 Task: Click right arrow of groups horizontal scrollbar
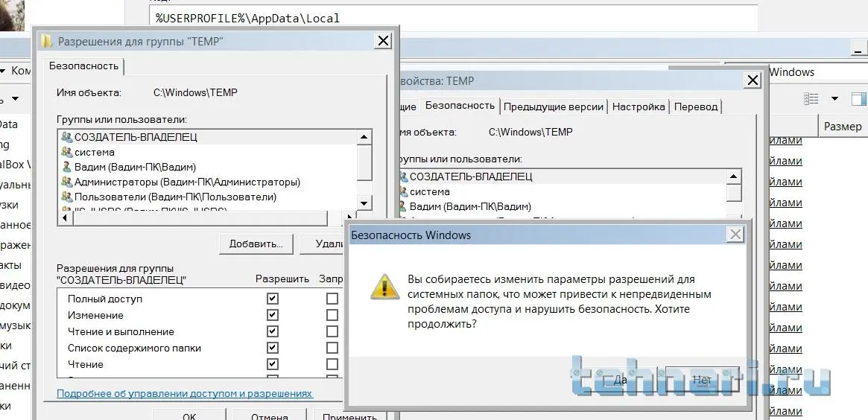pyautogui.click(x=349, y=219)
